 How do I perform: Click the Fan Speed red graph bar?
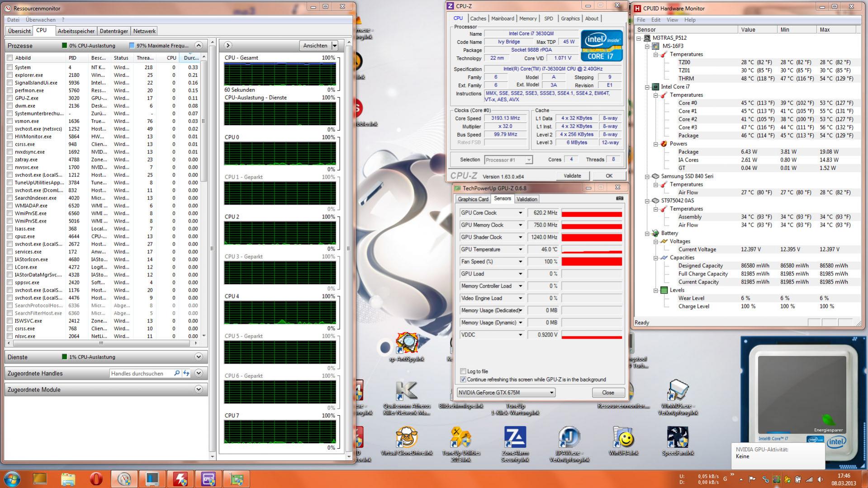(592, 261)
